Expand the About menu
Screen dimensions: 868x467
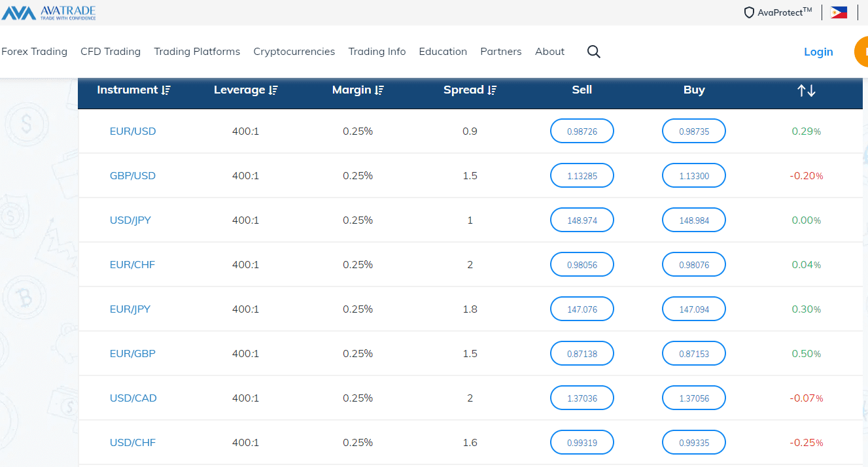tap(549, 52)
